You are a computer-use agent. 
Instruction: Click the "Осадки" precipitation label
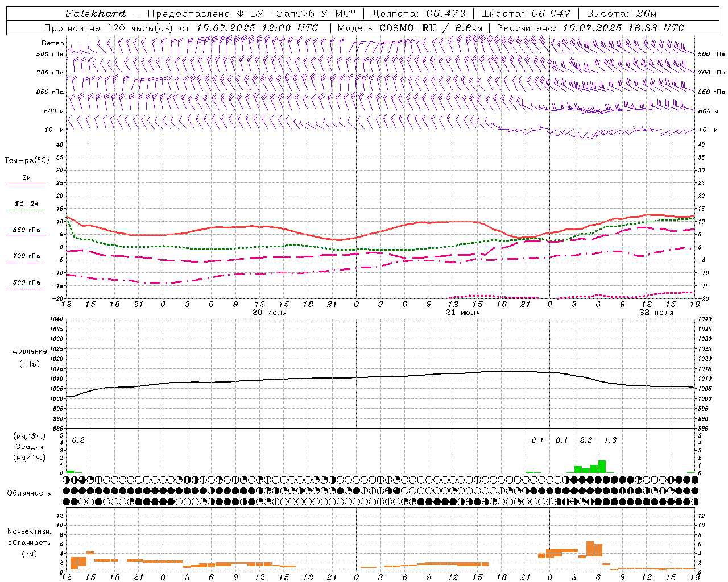pyautogui.click(x=29, y=447)
